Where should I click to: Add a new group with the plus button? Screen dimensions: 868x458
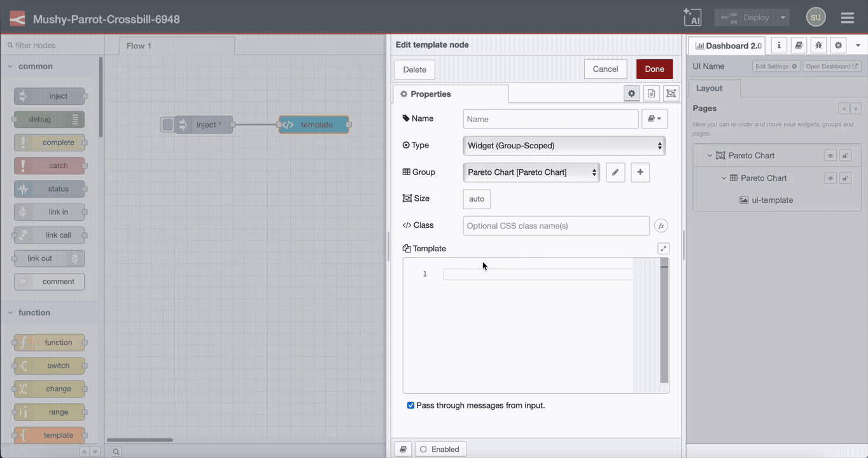pos(640,172)
